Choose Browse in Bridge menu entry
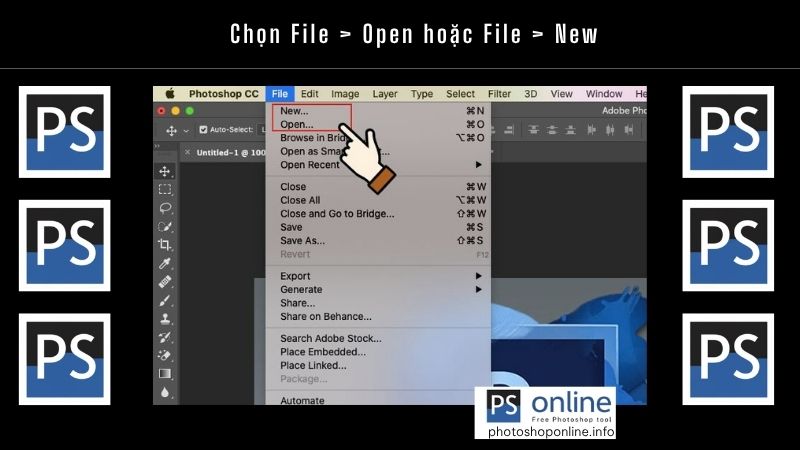 point(378,138)
